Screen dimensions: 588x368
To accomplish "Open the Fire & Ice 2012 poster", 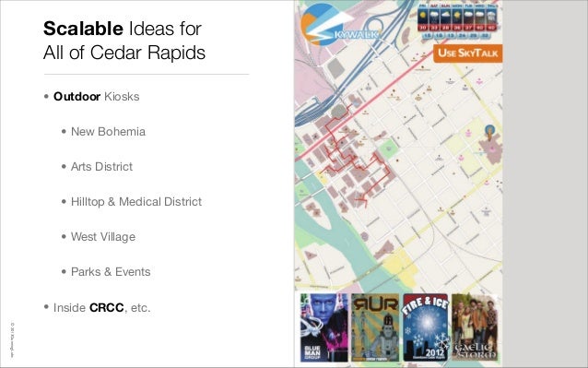I will pyautogui.click(x=426, y=327).
